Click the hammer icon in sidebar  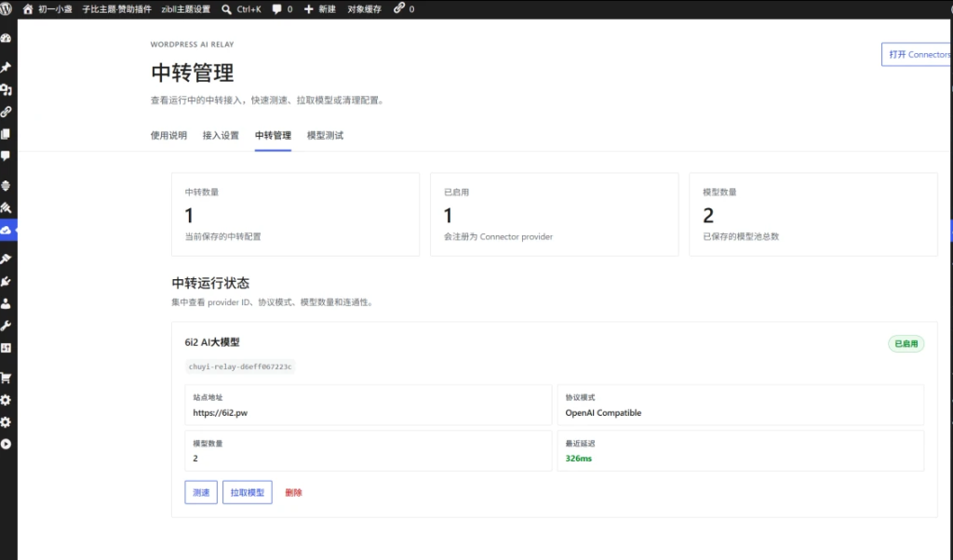pyautogui.click(x=7, y=207)
